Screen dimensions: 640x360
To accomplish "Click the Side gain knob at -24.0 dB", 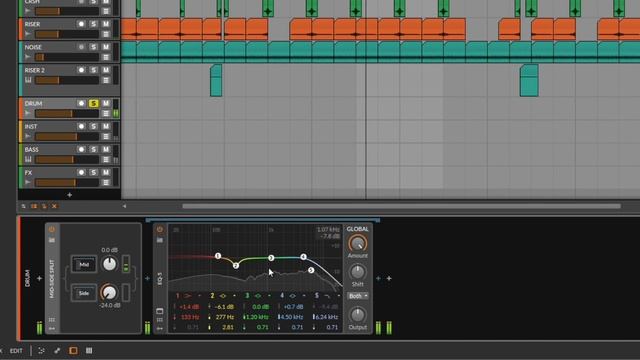I will point(109,293).
